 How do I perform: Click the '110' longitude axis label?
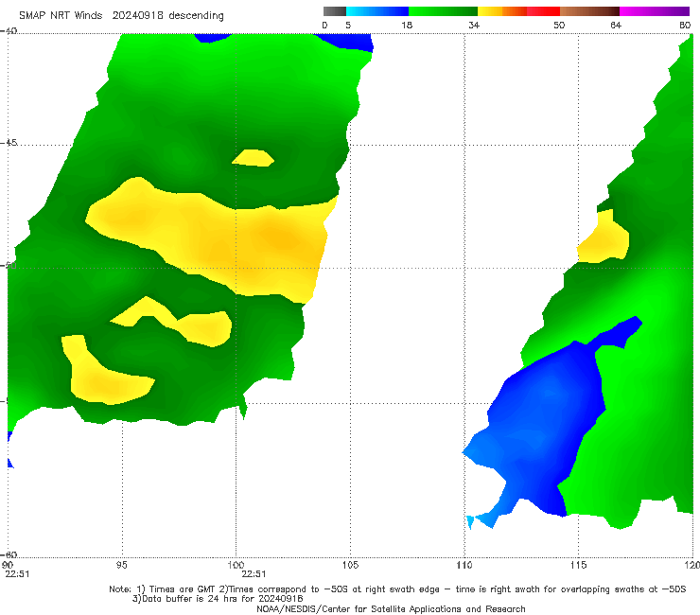pyautogui.click(x=464, y=565)
